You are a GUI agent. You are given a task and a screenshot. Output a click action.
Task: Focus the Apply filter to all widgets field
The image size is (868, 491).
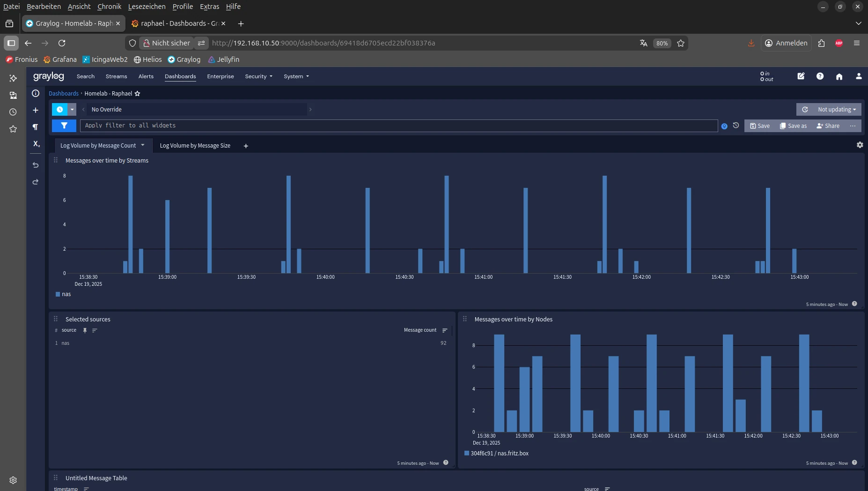(x=398, y=126)
